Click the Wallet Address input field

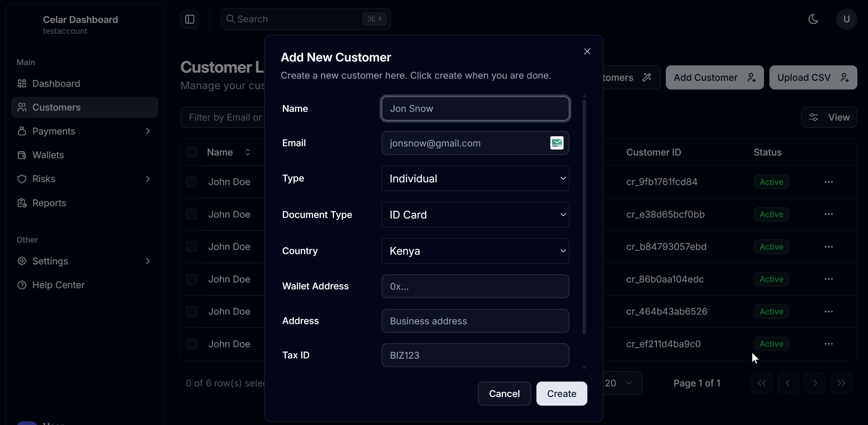click(475, 286)
